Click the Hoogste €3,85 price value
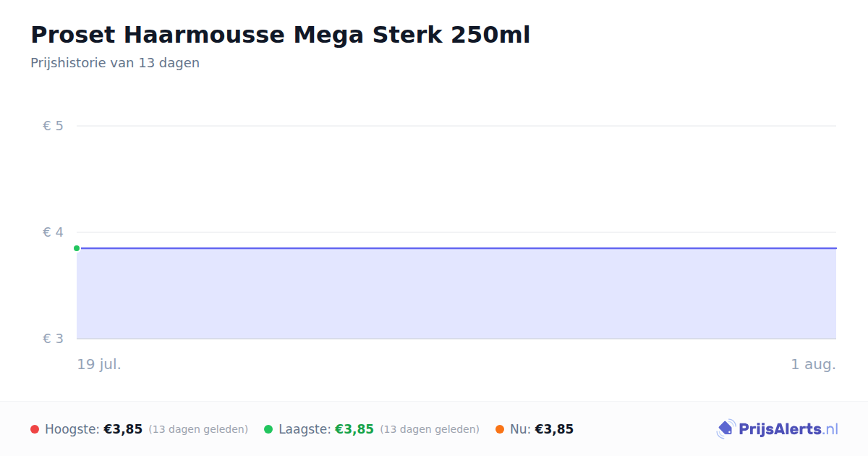The height and width of the screenshot is (456, 868). 123,429
